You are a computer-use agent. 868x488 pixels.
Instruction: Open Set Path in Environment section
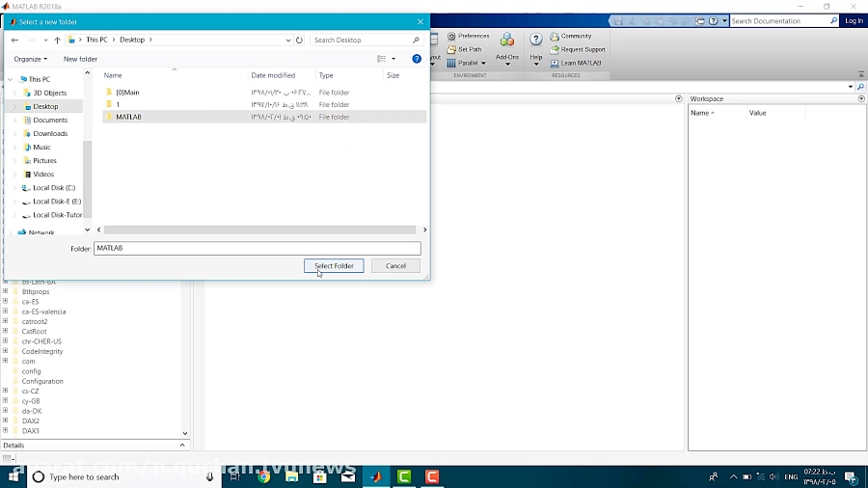pyautogui.click(x=465, y=49)
